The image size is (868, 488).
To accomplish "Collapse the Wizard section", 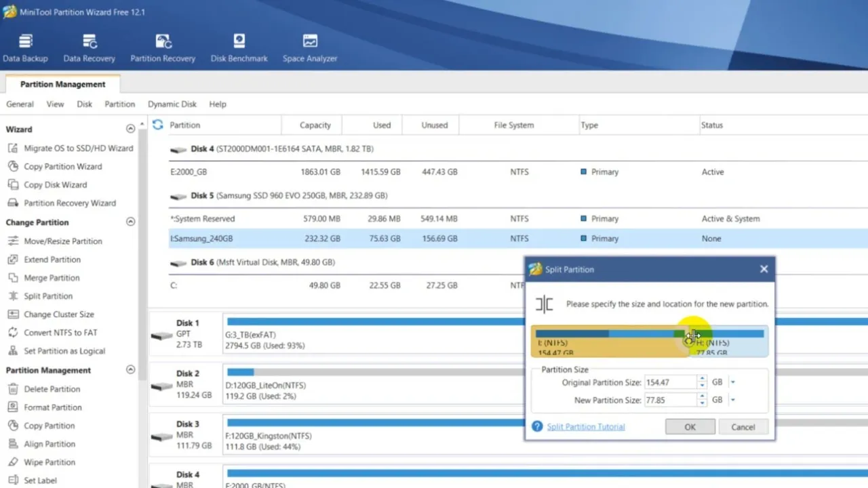I will 130,129.
